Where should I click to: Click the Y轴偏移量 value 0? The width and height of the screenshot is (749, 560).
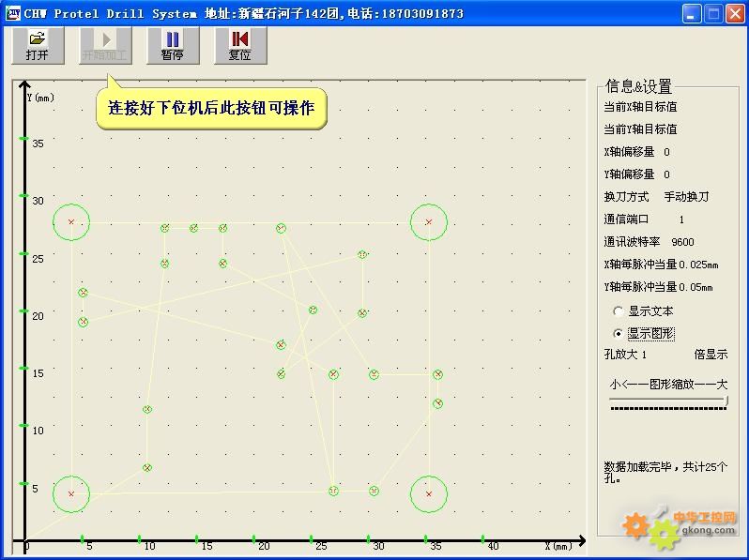666,174
